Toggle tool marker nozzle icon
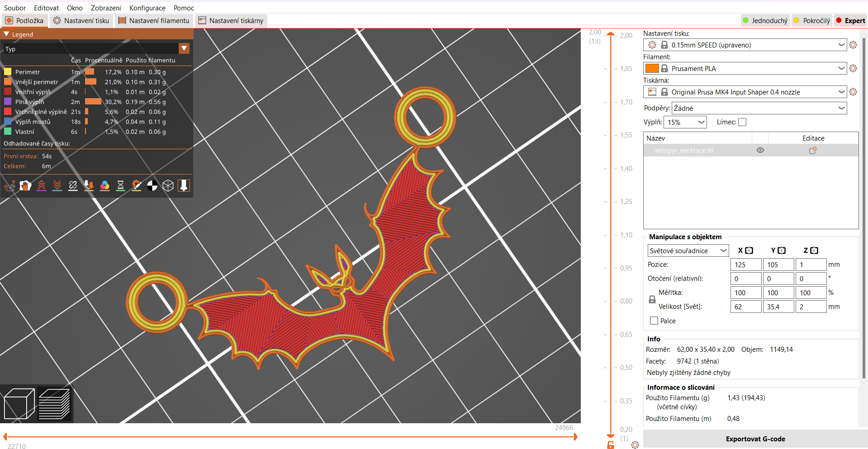Image resolution: width=868 pixels, height=449 pixels. click(x=184, y=186)
